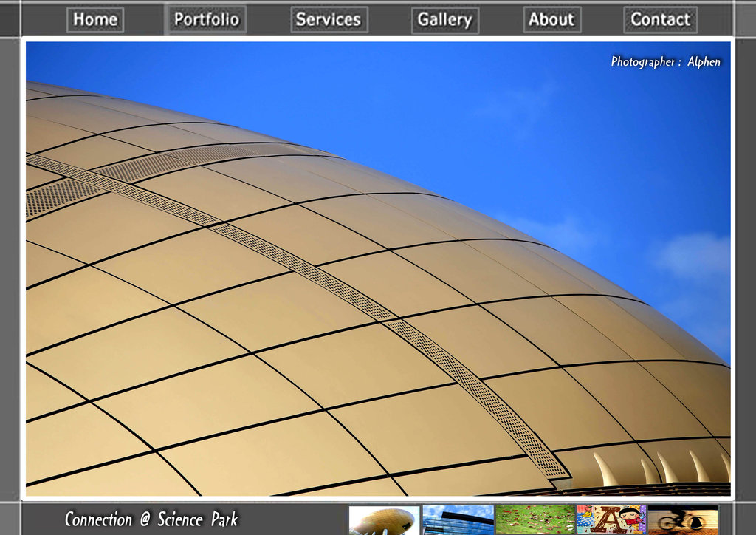Switch to the Gallery page
Screen dimensions: 756x535
tap(445, 20)
